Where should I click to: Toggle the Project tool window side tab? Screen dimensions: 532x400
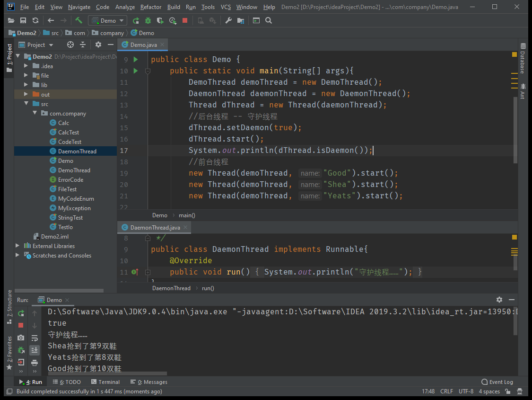click(x=9, y=58)
